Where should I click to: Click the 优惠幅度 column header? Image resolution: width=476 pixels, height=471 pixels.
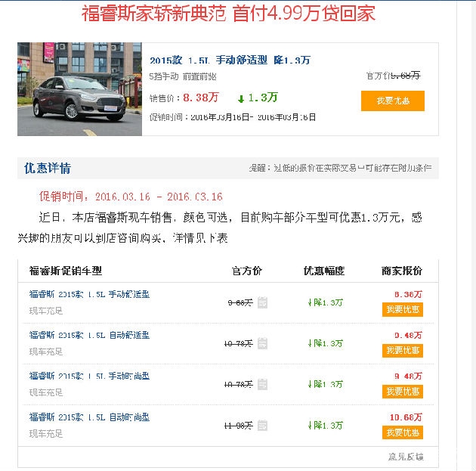click(324, 271)
